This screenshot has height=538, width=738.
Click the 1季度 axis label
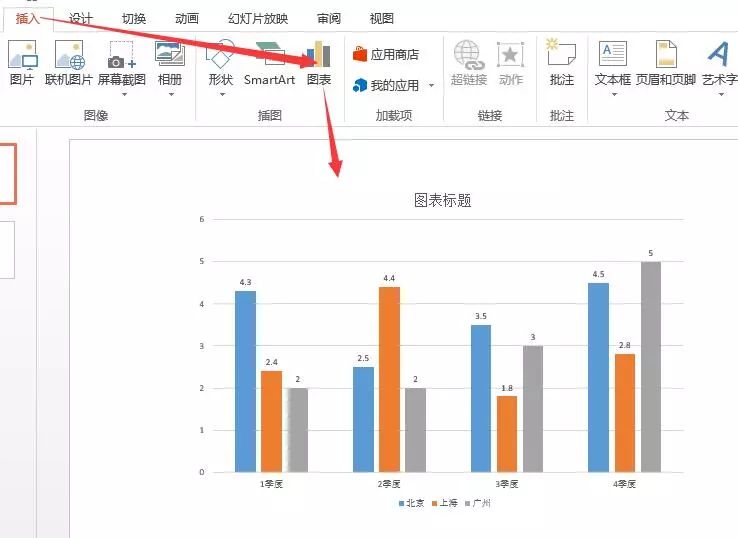(x=272, y=484)
